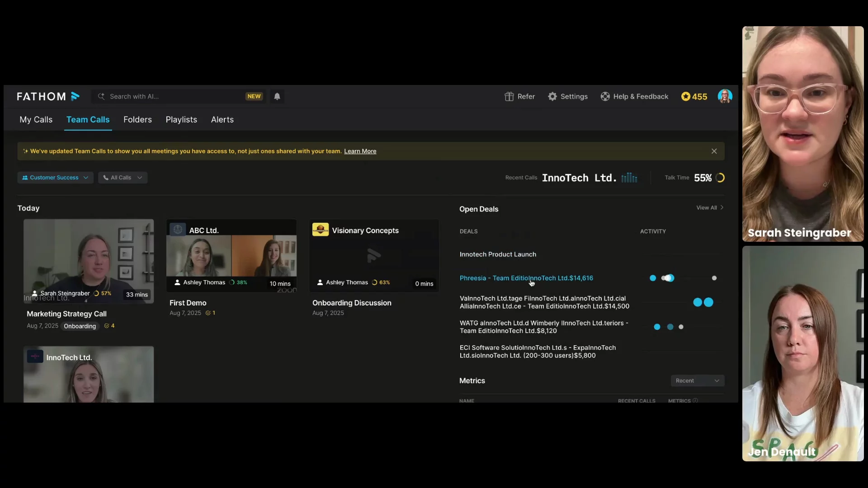Click the NEW badge in search bar
The height and width of the screenshot is (488, 868).
254,96
